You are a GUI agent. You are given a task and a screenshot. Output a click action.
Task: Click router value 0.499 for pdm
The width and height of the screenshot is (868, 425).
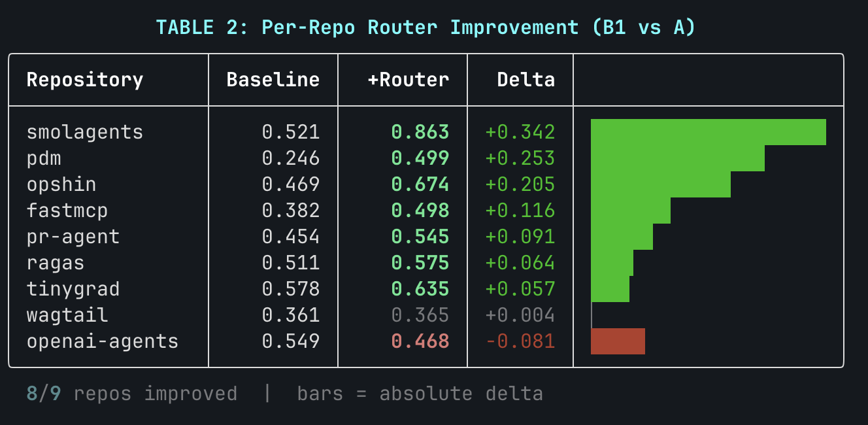(420, 158)
